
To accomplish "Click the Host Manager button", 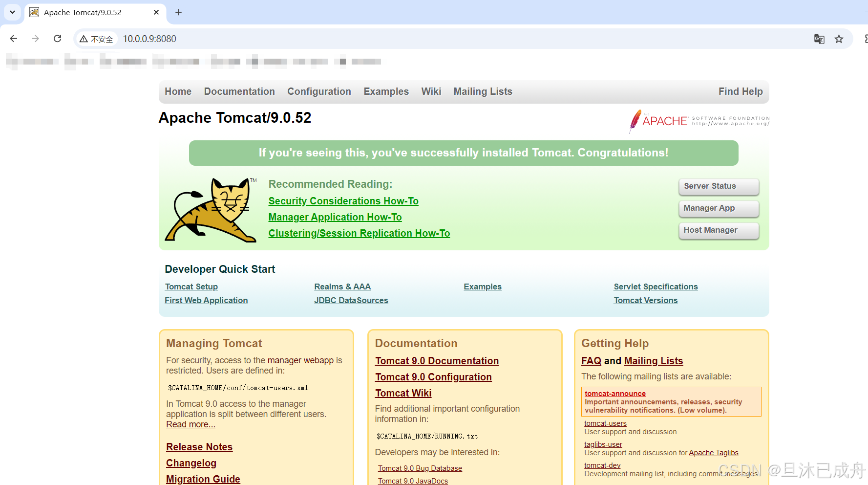I will point(719,230).
